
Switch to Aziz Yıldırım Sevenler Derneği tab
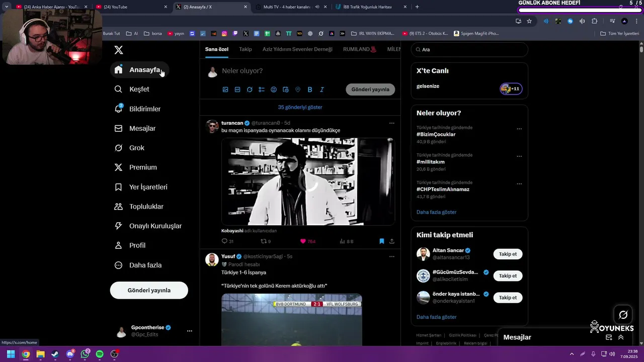point(297,49)
